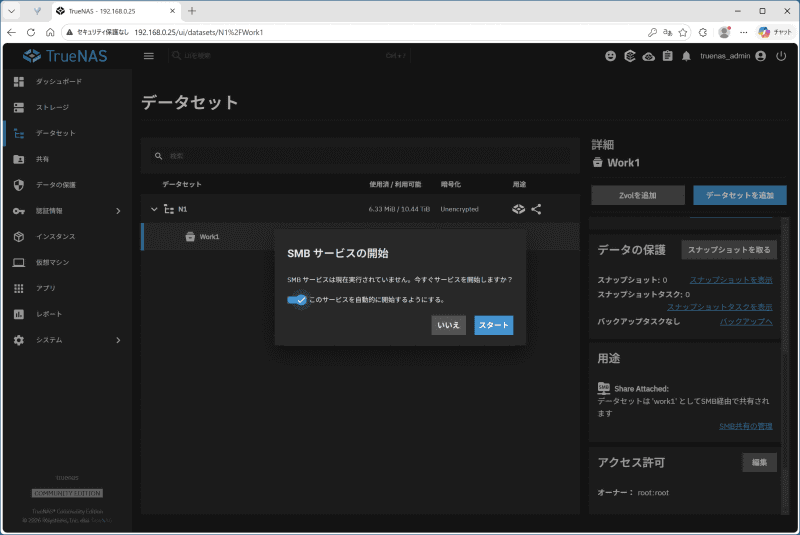Click the Encryption column header

[x=451, y=185]
